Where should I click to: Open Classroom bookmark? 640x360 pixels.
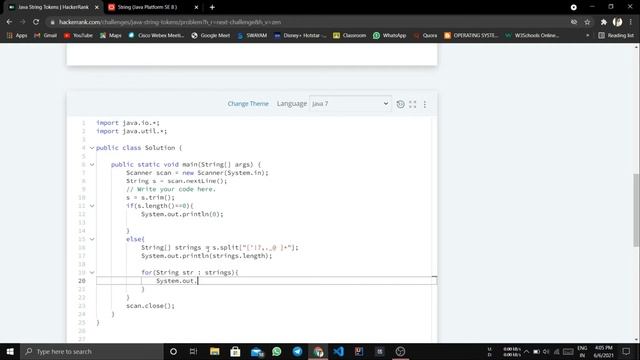pyautogui.click(x=349, y=36)
